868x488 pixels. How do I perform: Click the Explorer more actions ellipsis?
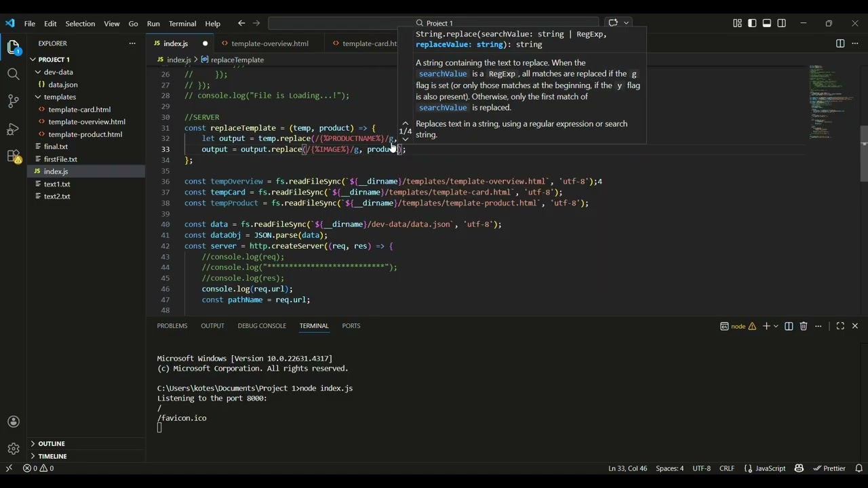tap(132, 43)
